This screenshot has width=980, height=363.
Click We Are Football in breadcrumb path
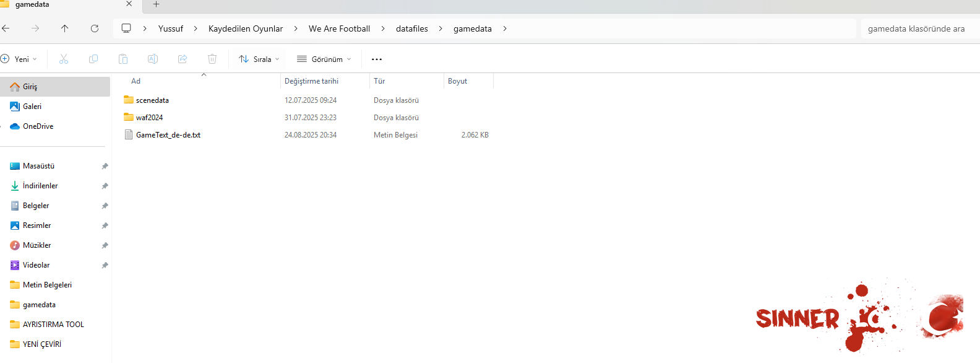tap(339, 28)
